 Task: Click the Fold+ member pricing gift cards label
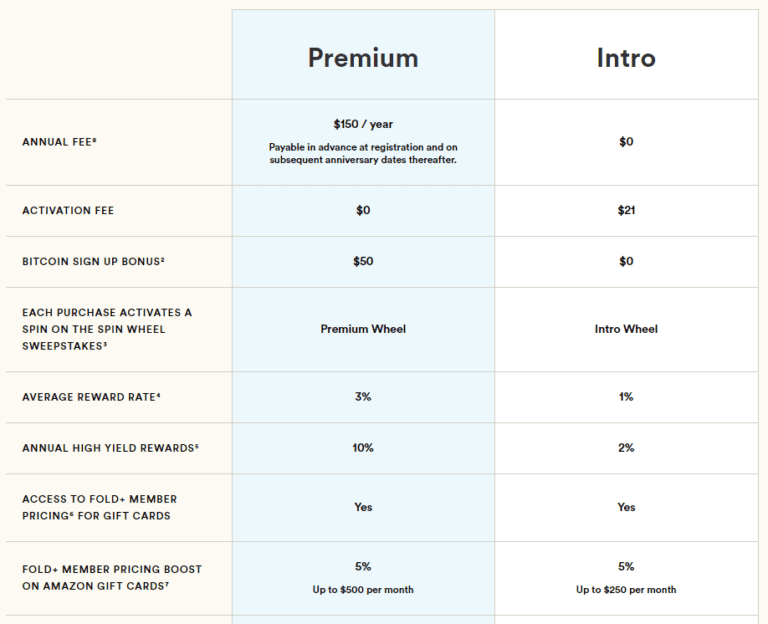point(99,507)
